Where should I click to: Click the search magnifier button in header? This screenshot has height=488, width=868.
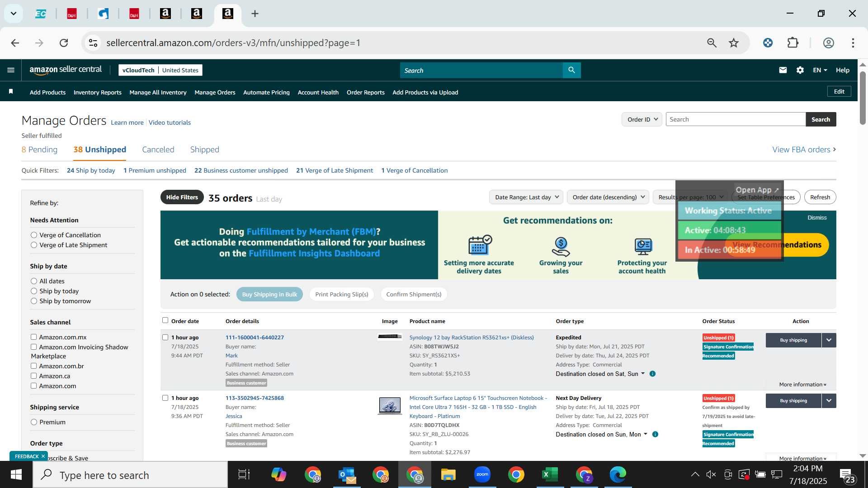pyautogui.click(x=571, y=70)
